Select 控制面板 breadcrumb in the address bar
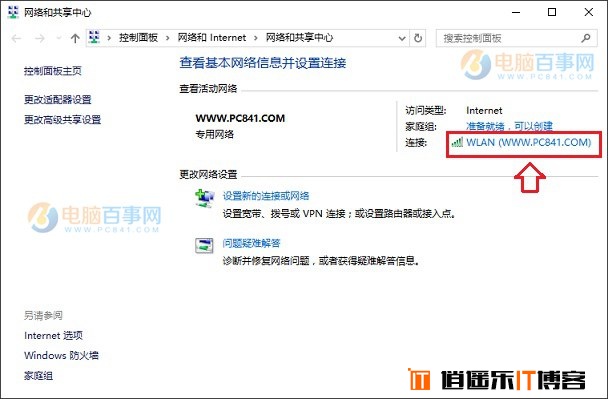Image resolution: width=608 pixels, height=399 pixels. pyautogui.click(x=138, y=38)
